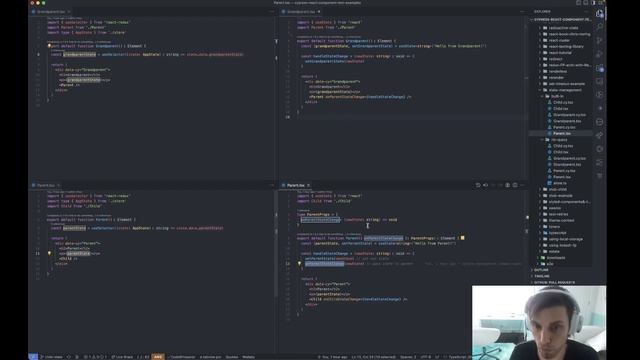The image size is (640, 360).
Task: Close the bottom-right Parent.tsx tab
Action: [309, 185]
